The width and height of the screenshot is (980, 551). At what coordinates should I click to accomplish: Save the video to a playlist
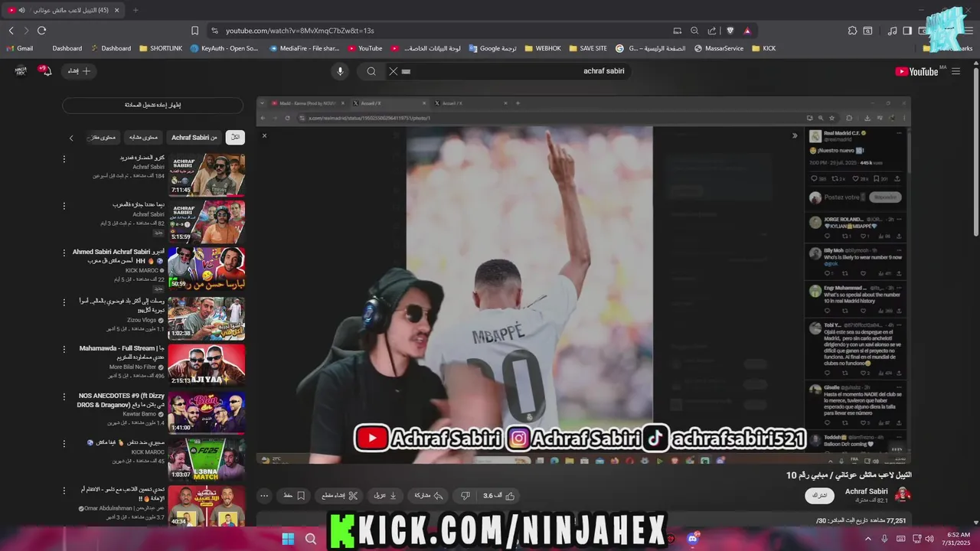(295, 496)
